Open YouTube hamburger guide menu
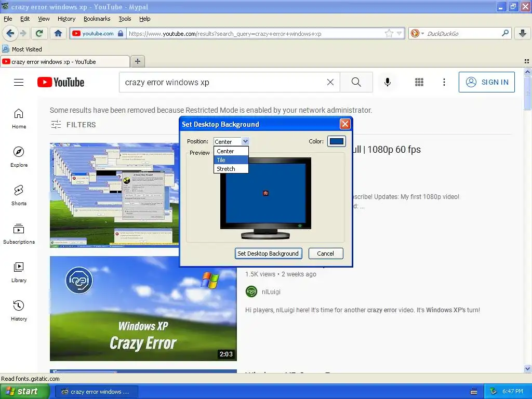This screenshot has width=532, height=399. pyautogui.click(x=19, y=82)
